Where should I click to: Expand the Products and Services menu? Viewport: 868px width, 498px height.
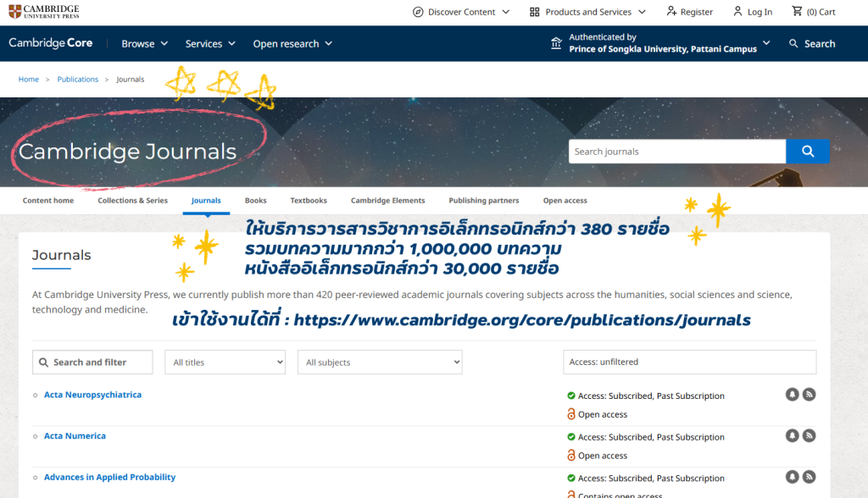pos(587,12)
